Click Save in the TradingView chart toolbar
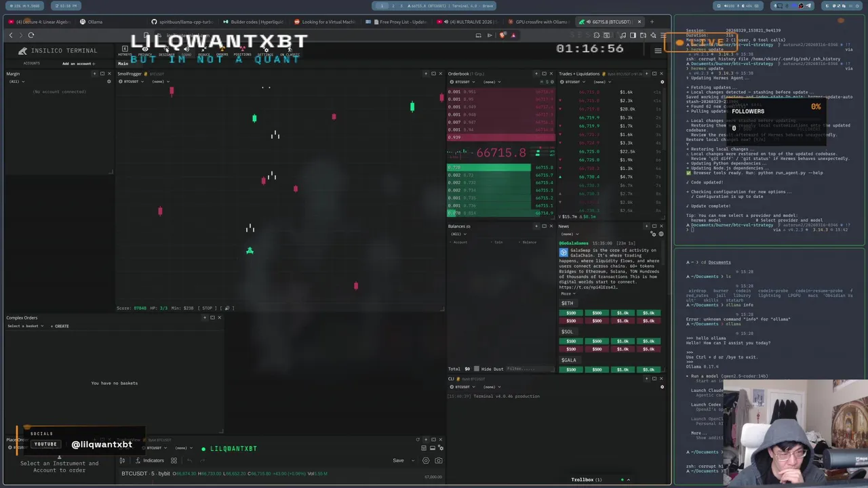 click(x=398, y=460)
